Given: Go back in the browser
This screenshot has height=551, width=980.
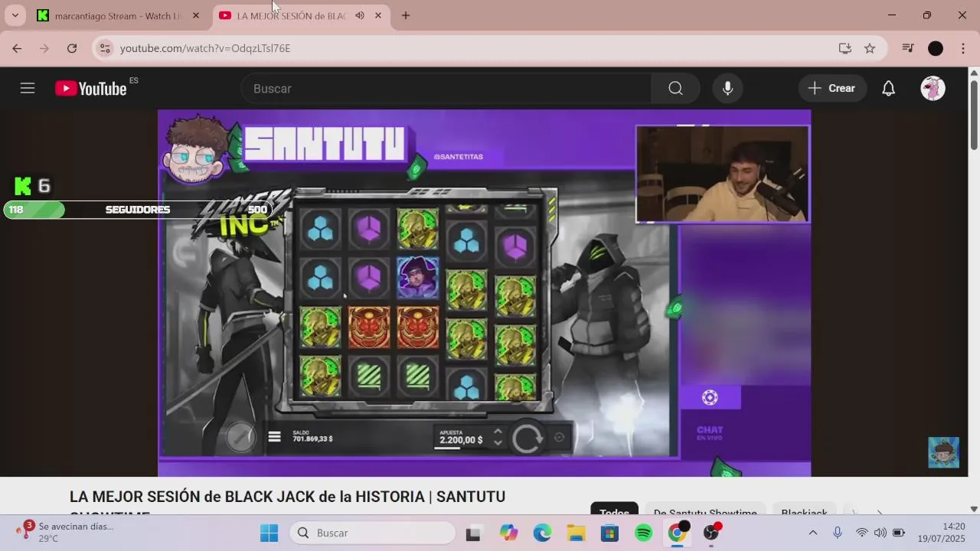Looking at the screenshot, I should [17, 48].
